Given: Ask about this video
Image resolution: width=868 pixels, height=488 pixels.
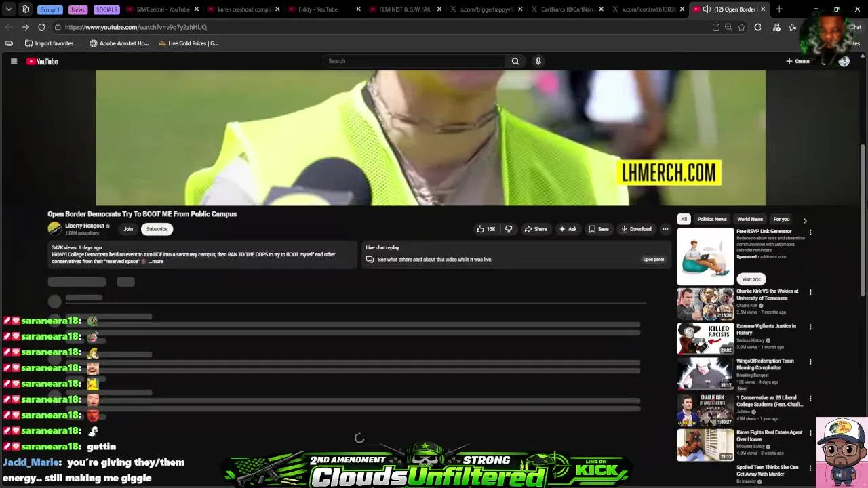Looking at the screenshot, I should click(568, 229).
